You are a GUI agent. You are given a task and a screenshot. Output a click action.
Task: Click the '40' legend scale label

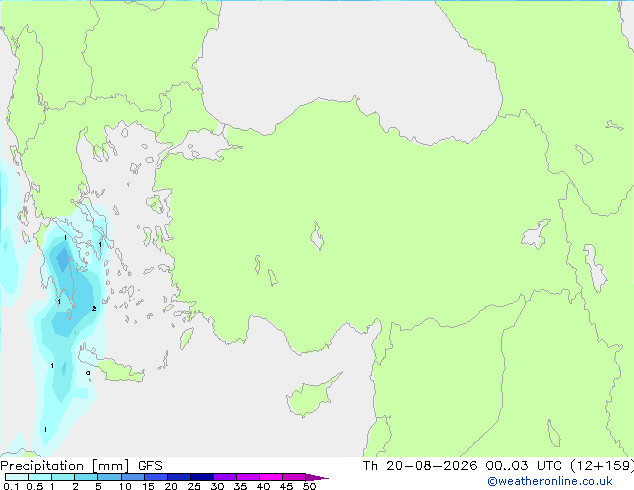click(x=263, y=486)
